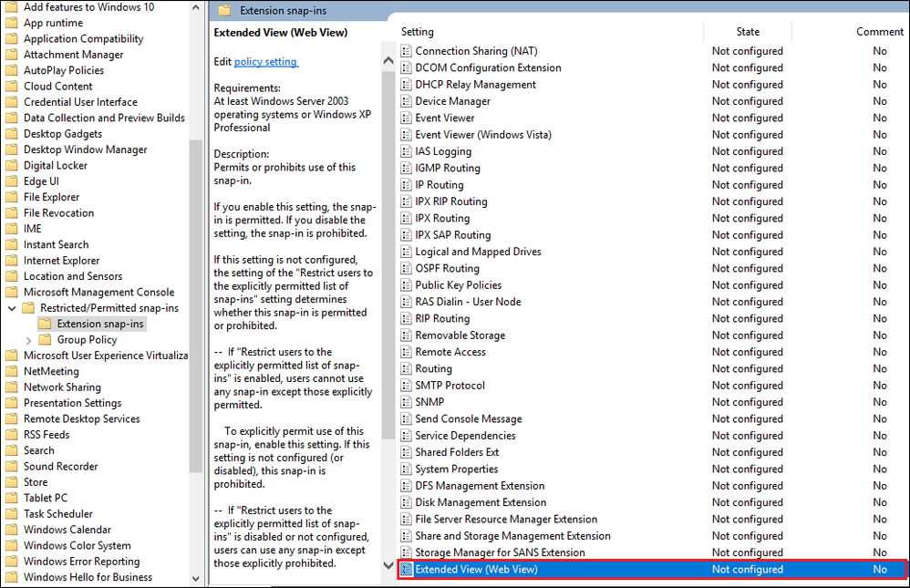Click the Connection Sharing (NAT) policy icon
The height and width of the screenshot is (588, 910).
(x=407, y=51)
